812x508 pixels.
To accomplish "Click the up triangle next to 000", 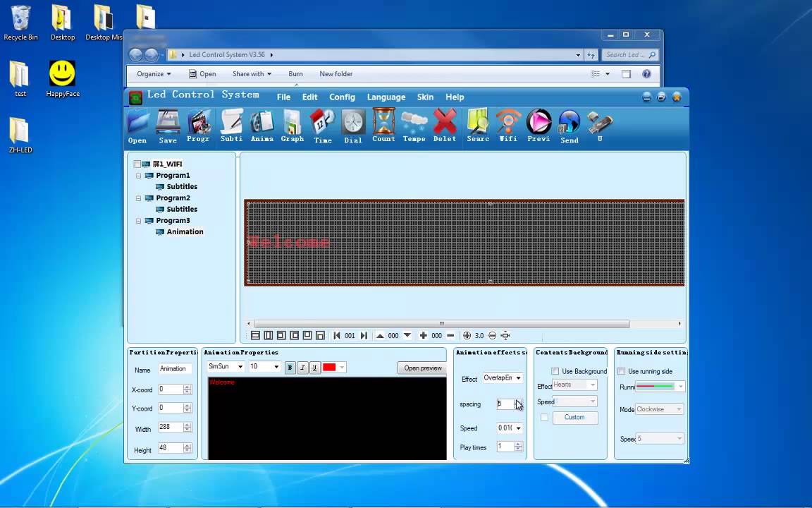I will [380, 335].
